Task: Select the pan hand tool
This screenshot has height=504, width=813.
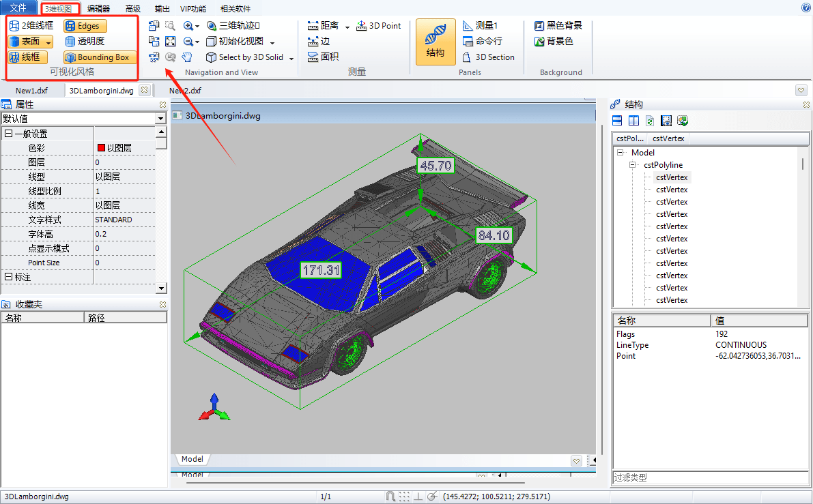Action: tap(187, 57)
